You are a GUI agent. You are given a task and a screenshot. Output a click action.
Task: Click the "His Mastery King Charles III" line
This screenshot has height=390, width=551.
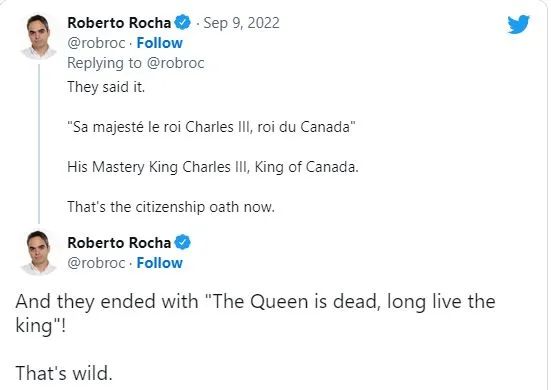tap(213, 167)
